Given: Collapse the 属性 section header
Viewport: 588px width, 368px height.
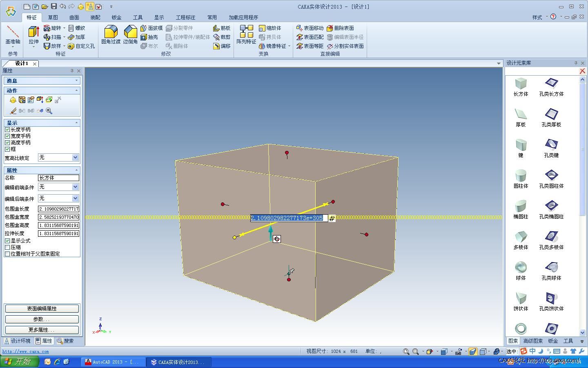Looking at the screenshot, I should (x=76, y=170).
